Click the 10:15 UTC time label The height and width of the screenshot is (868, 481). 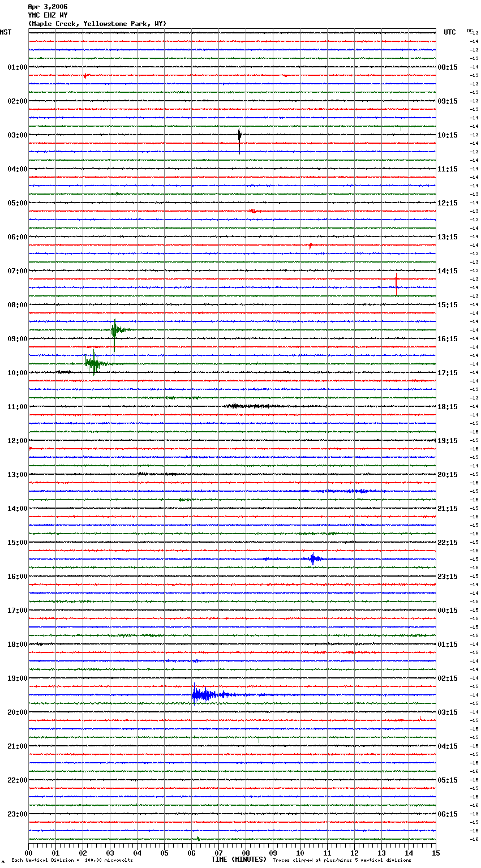pos(448,135)
